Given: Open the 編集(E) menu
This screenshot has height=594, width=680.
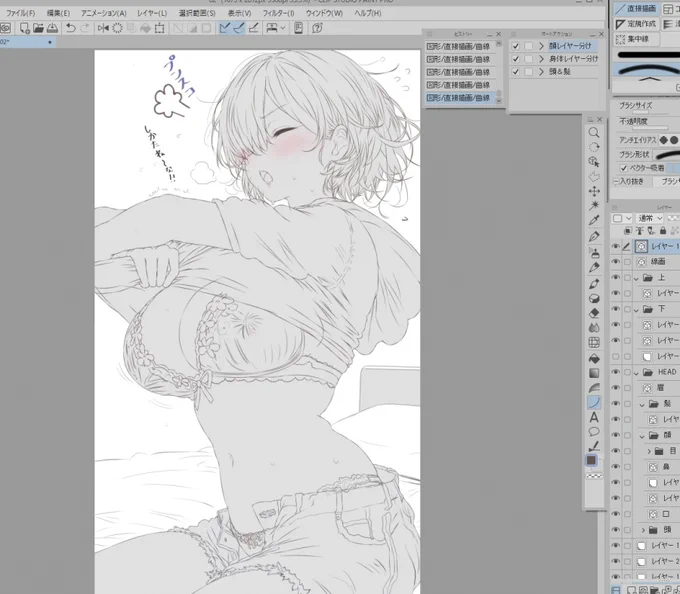Looking at the screenshot, I should click(x=58, y=13).
